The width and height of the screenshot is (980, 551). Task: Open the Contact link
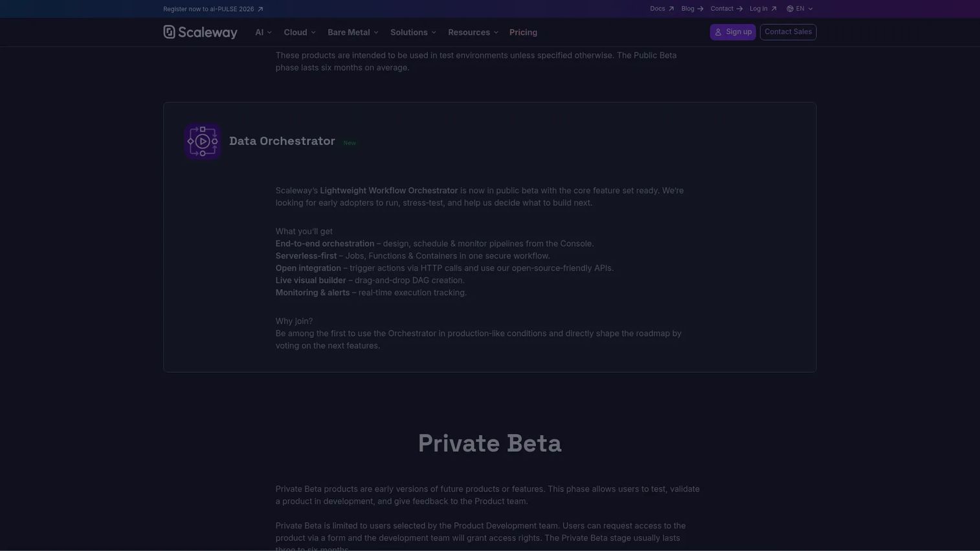(x=726, y=9)
